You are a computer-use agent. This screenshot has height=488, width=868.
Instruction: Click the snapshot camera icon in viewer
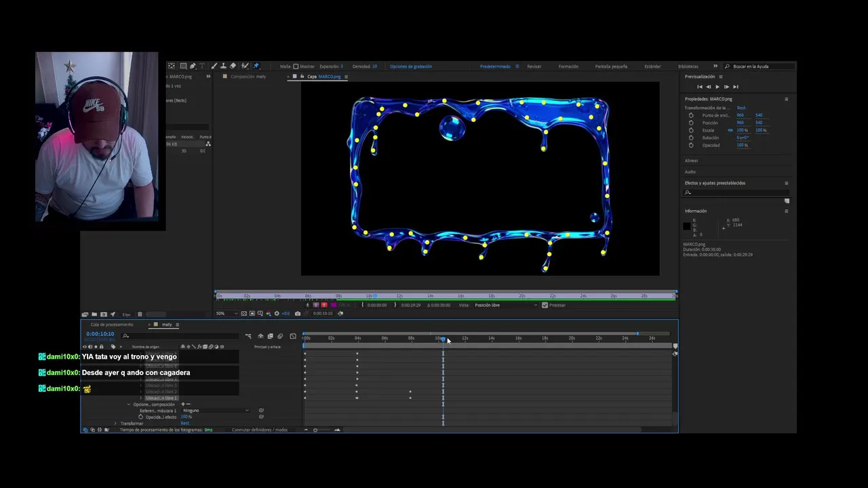tap(297, 313)
